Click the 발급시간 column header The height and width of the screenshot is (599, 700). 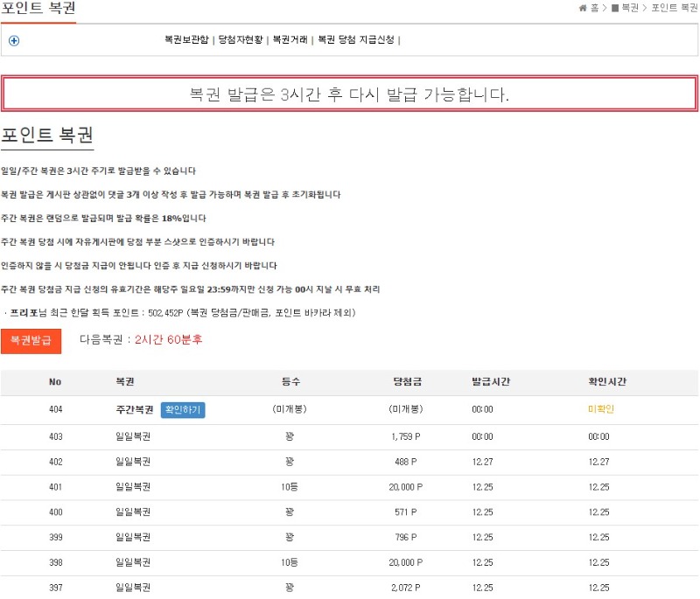click(x=490, y=382)
